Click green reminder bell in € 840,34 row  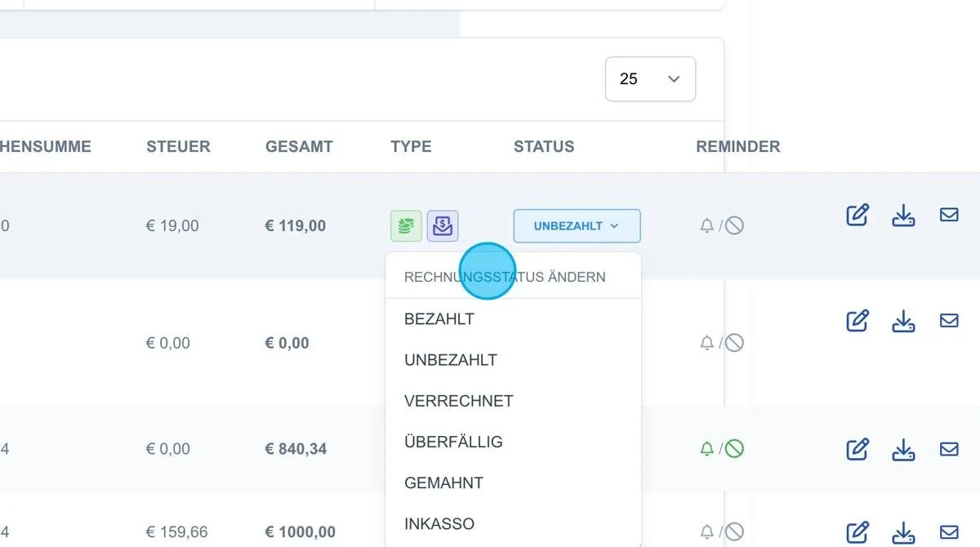707,448
